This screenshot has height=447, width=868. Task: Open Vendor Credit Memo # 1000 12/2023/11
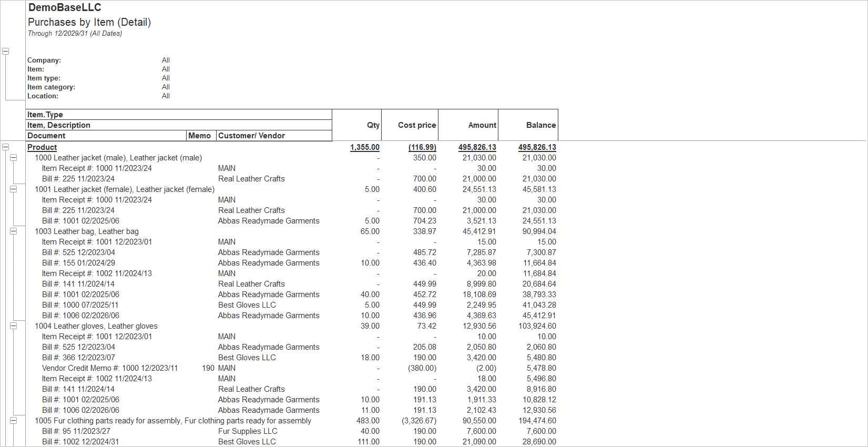click(110, 368)
